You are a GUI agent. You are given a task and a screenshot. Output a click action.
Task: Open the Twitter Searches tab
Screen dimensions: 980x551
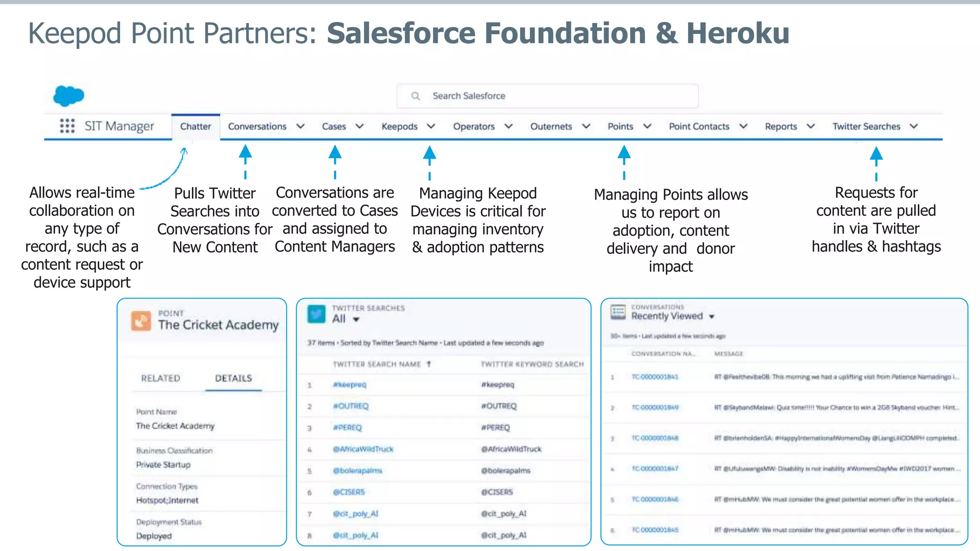[866, 126]
